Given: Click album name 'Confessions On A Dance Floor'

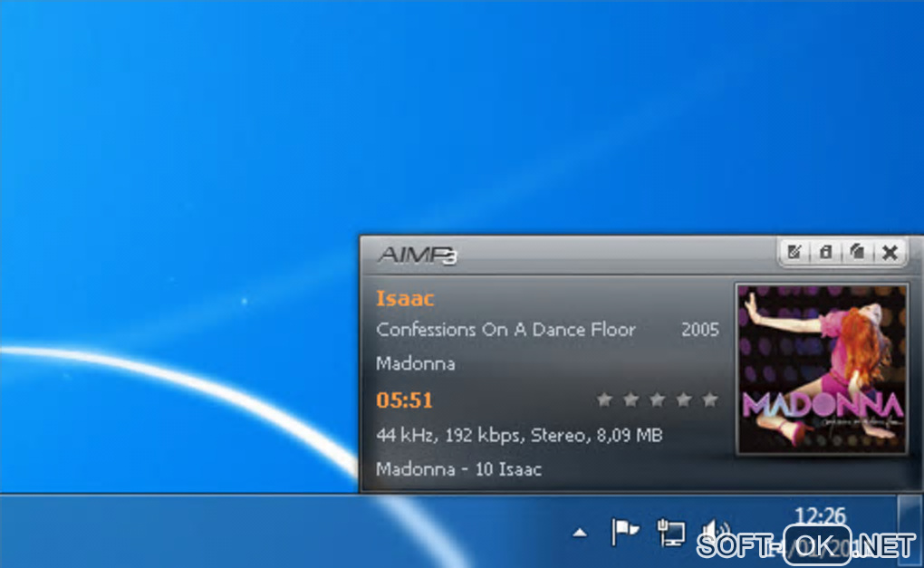Looking at the screenshot, I should coord(505,330).
